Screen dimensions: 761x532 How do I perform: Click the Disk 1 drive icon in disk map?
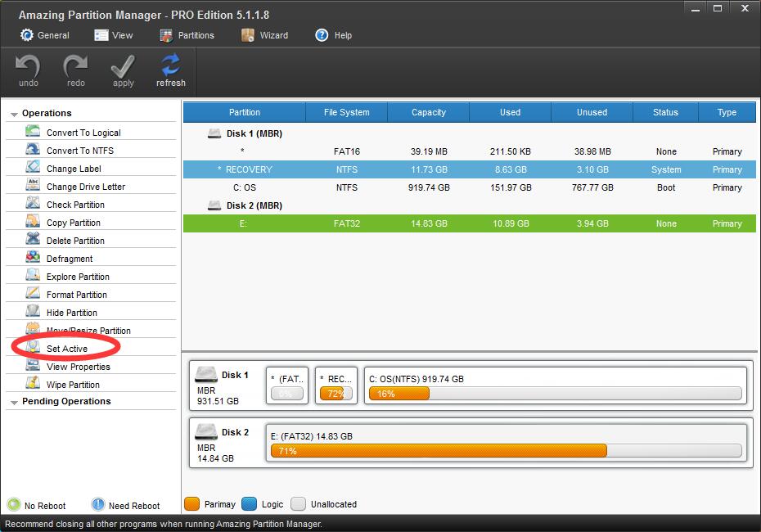click(205, 375)
